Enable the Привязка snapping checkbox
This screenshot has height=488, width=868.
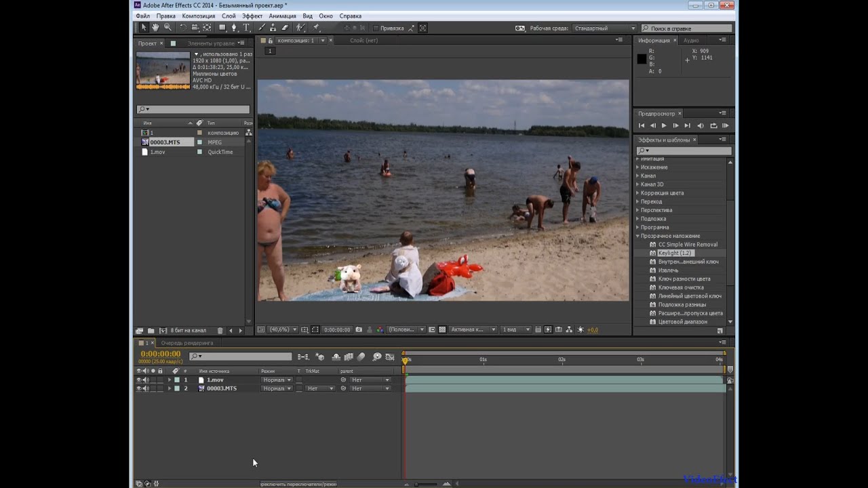(x=376, y=28)
